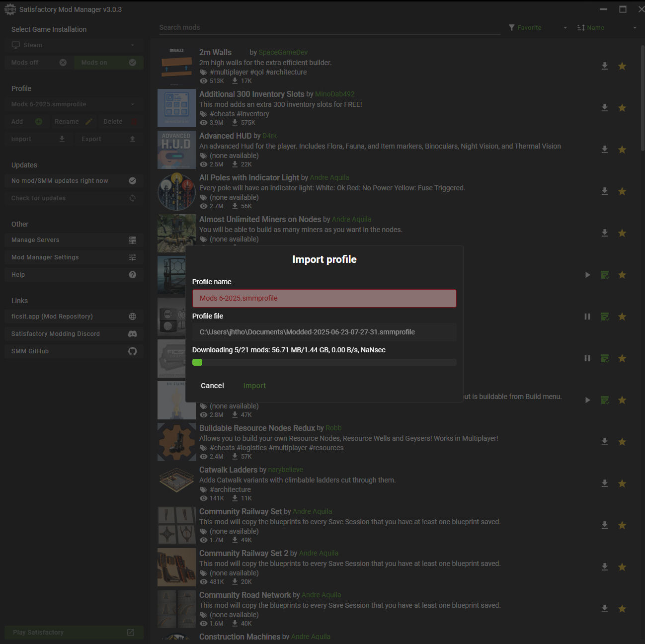Viewport: 645px width, 644px height.
Task: Click the download icon for 2m Walls
Action: [605, 66]
